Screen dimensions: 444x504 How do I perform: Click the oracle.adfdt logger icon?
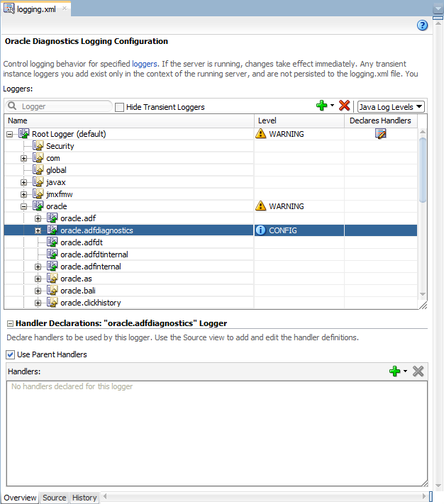click(52, 242)
